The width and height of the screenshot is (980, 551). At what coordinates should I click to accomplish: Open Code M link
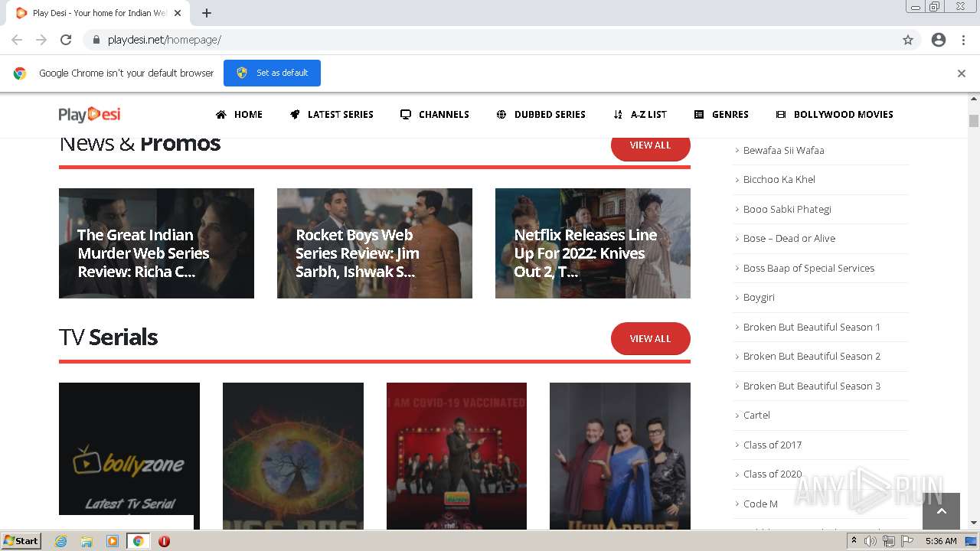tap(760, 504)
